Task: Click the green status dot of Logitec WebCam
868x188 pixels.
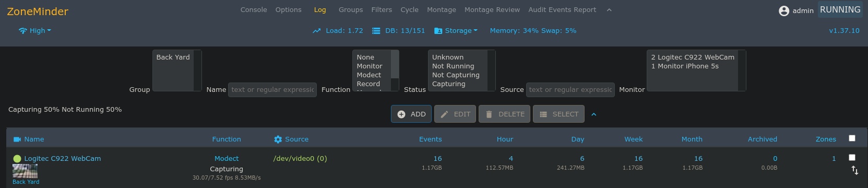Action: 17,159
